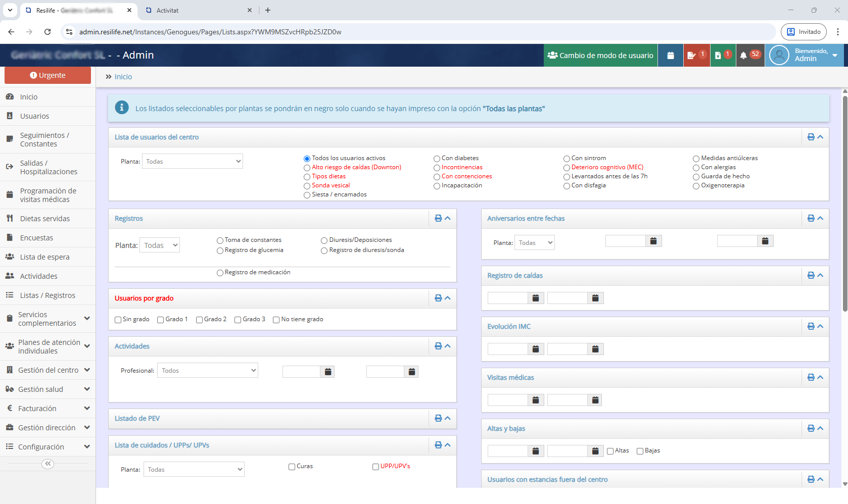848x504 pixels.
Task: Open the Admin user dropdown menu
Action: click(805, 56)
